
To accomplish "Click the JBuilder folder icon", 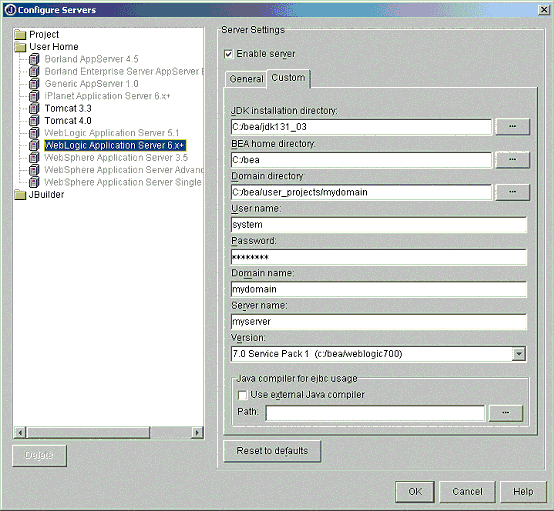I will point(20,195).
